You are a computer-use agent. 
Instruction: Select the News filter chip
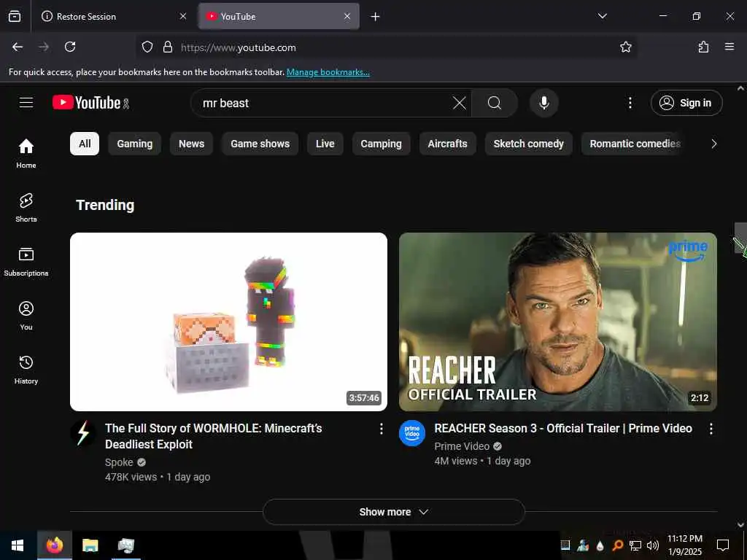[x=192, y=144]
